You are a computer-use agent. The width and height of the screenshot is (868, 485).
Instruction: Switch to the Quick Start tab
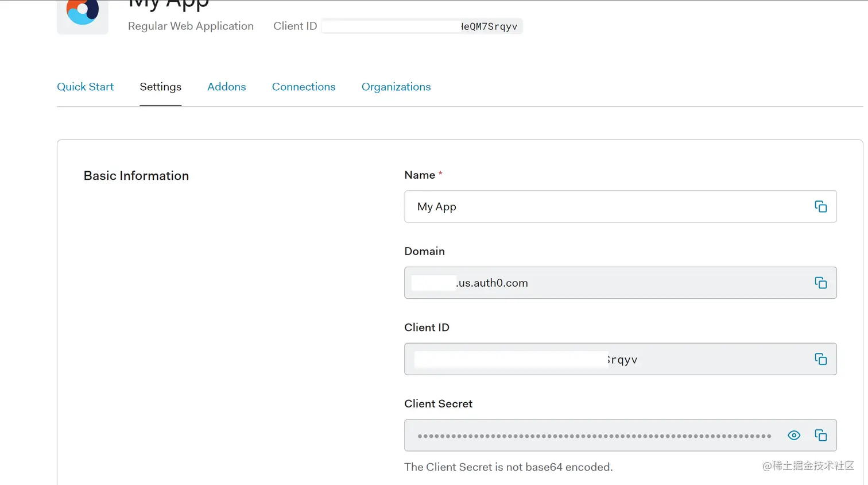[x=85, y=87]
